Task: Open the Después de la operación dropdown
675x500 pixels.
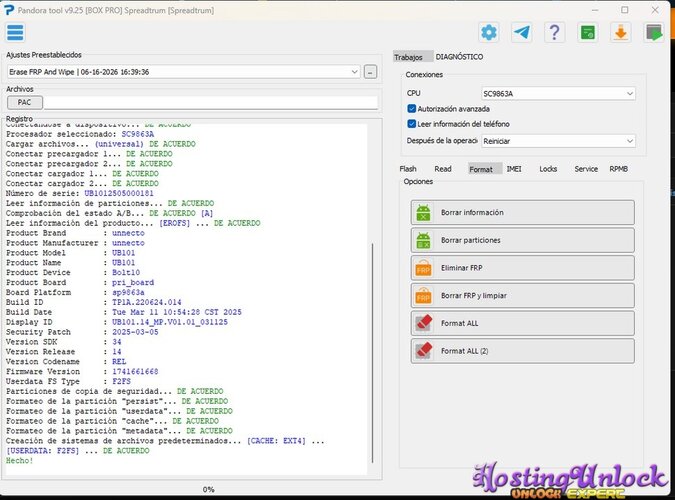Action: pos(558,141)
